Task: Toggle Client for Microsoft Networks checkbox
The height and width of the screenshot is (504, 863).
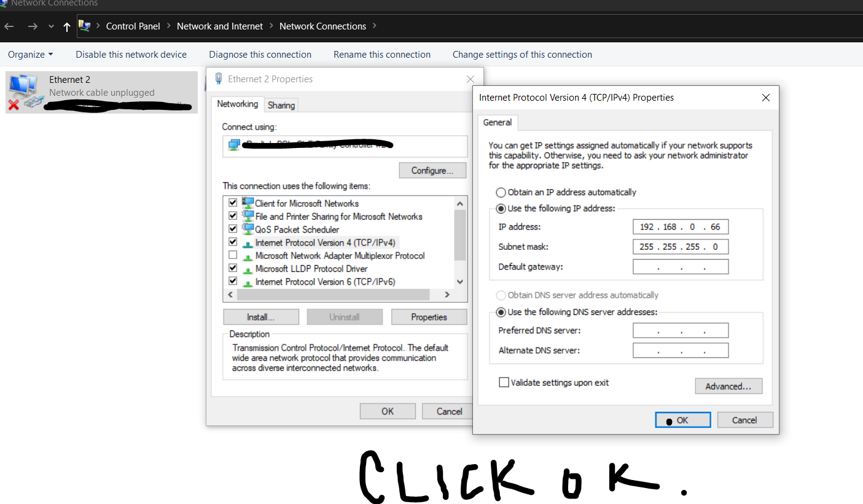Action: [x=233, y=203]
